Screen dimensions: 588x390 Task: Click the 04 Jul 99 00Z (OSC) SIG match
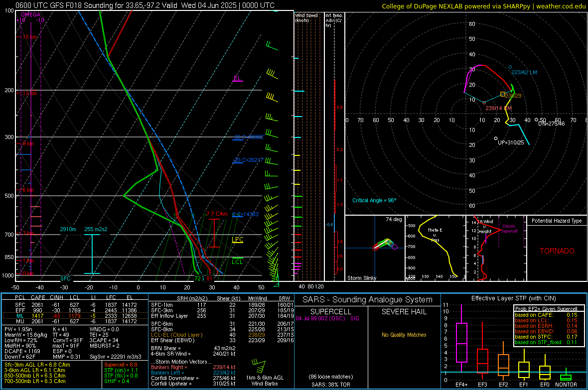click(x=327, y=318)
